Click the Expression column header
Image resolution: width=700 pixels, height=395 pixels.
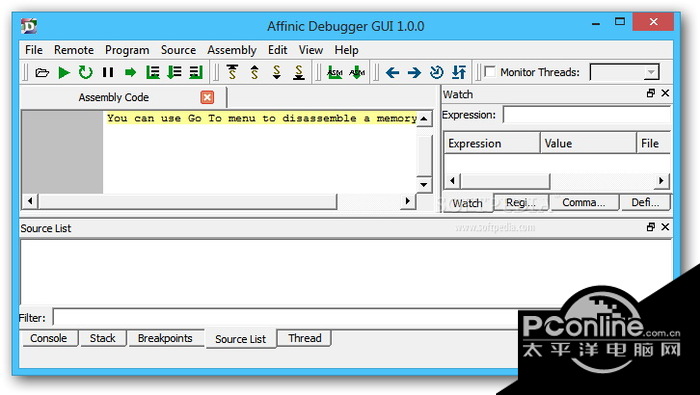click(x=492, y=143)
